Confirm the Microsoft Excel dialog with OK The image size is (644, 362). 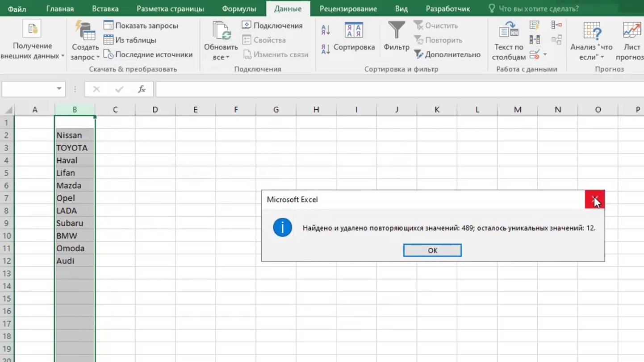[432, 250]
